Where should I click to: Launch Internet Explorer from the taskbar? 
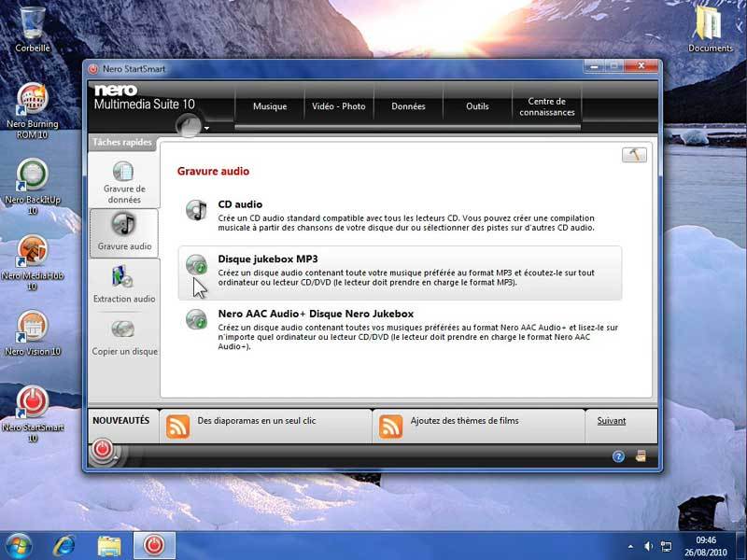pyautogui.click(x=63, y=546)
